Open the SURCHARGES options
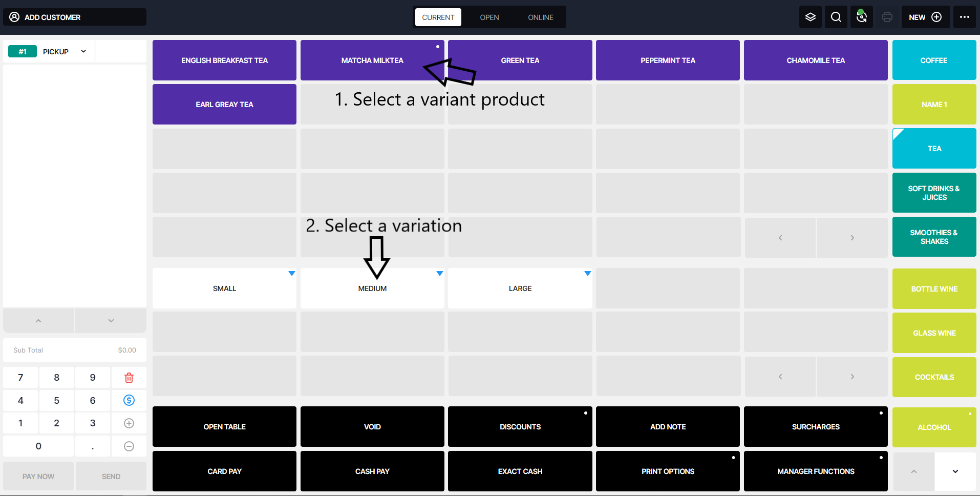This screenshot has width=980, height=496. (x=816, y=426)
